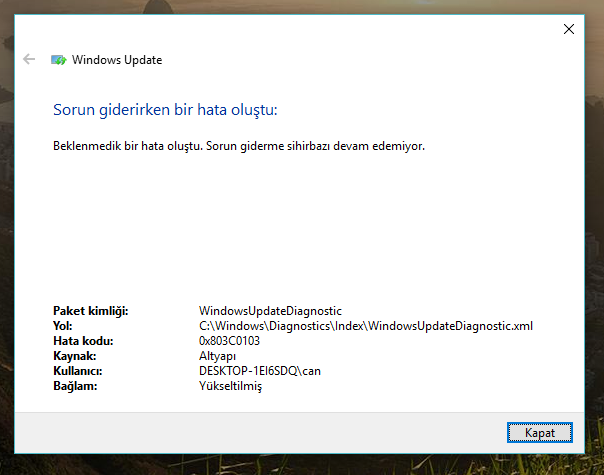Click the "Yol:" label
604x475 pixels.
point(62,326)
